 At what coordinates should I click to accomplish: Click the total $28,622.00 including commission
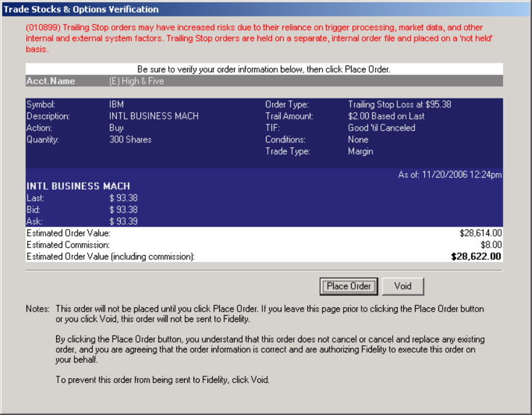pyautogui.click(x=476, y=257)
